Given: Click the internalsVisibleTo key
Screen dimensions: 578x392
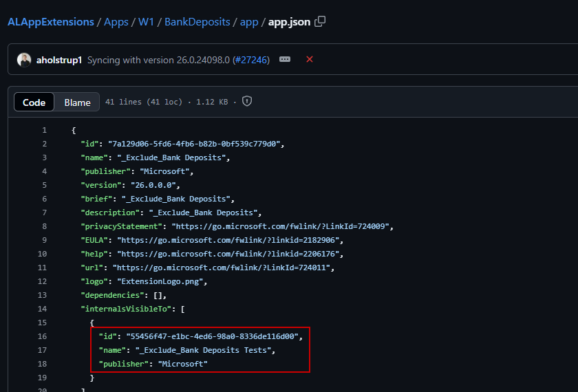Looking at the screenshot, I should (x=126, y=309).
